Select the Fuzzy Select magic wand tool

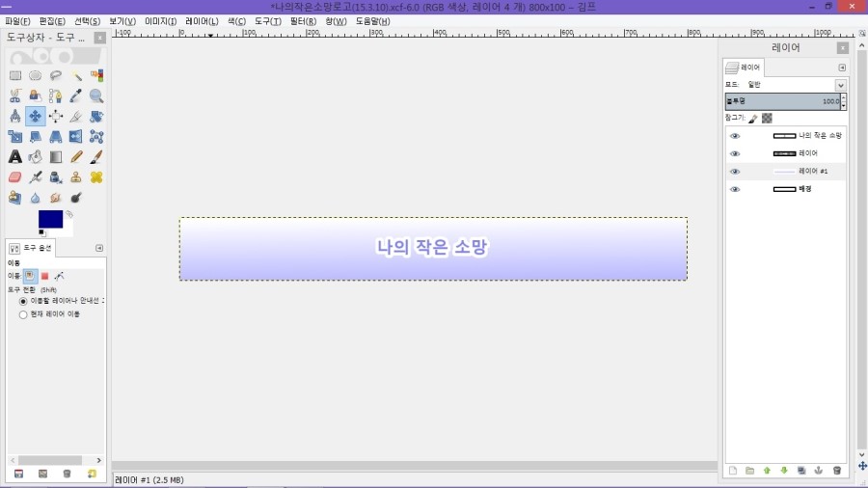point(76,75)
